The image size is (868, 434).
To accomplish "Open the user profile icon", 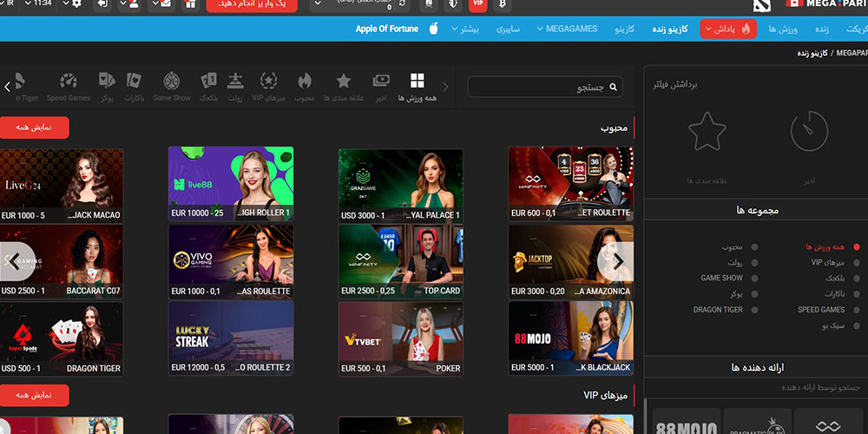I will click(x=134, y=4).
